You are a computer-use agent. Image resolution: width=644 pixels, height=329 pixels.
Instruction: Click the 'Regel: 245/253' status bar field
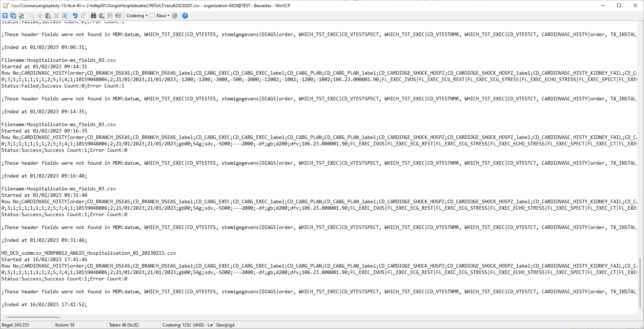click(x=16, y=325)
